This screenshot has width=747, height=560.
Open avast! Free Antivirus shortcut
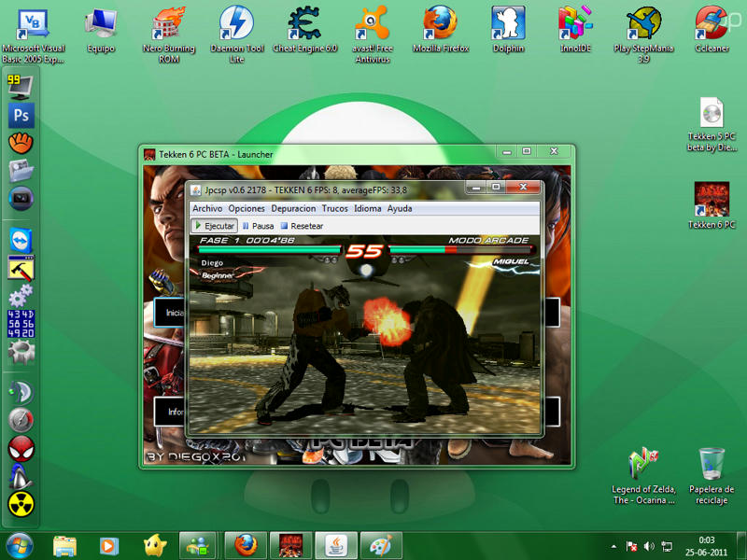pyautogui.click(x=373, y=35)
